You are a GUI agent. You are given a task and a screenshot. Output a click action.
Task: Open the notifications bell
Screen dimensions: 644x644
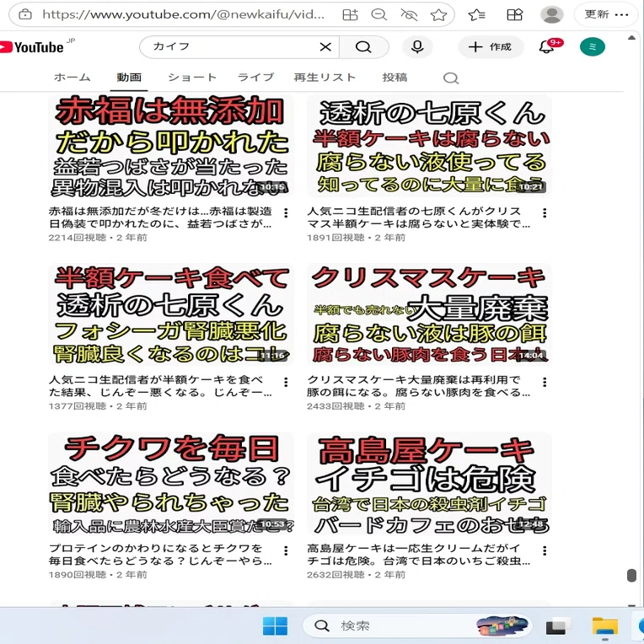coord(547,47)
